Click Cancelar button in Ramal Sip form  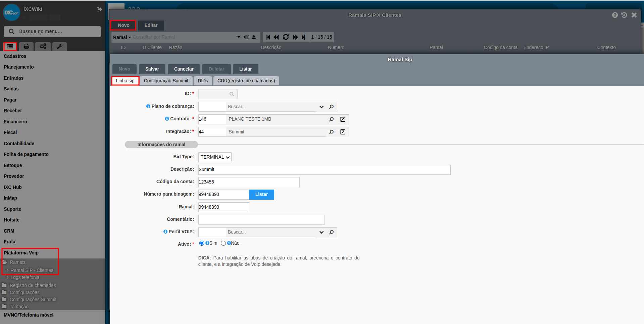click(x=184, y=69)
